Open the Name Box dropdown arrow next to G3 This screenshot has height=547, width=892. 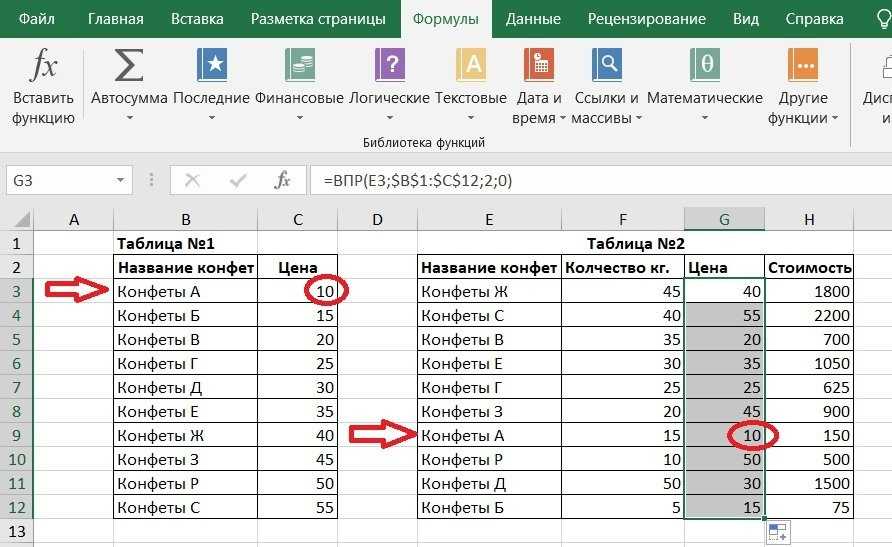pos(120,180)
